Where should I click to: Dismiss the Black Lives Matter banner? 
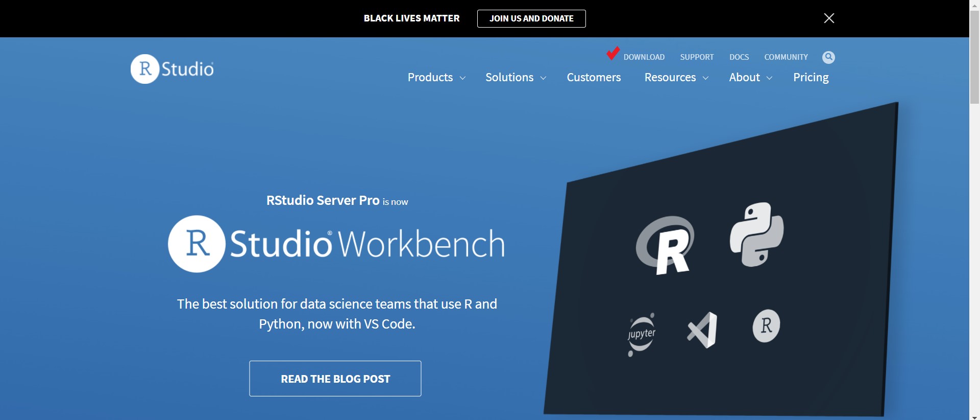point(829,18)
